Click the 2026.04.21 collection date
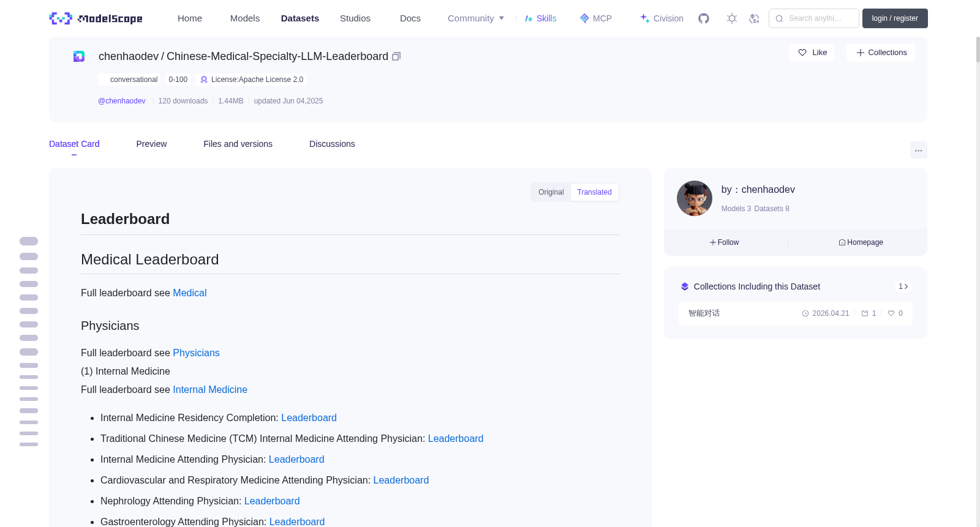Image resolution: width=980 pixels, height=527 pixels. (831, 313)
